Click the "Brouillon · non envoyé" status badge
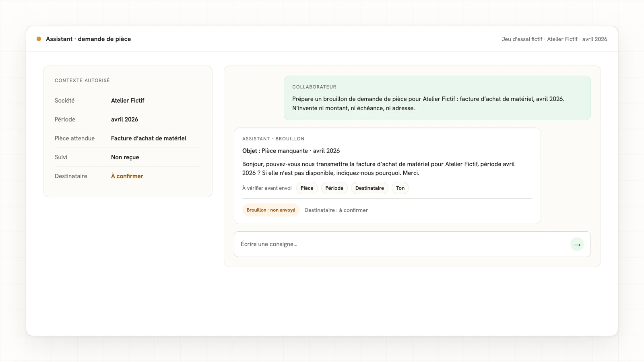 click(x=271, y=210)
